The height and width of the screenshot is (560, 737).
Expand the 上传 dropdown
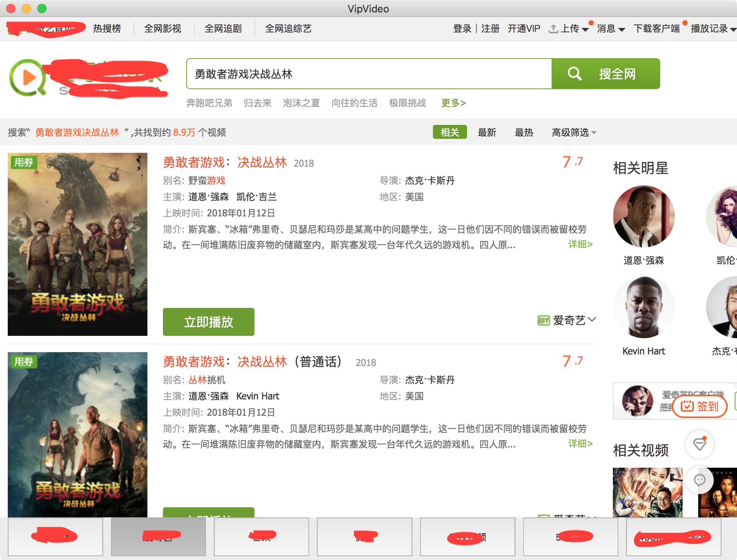point(585,29)
